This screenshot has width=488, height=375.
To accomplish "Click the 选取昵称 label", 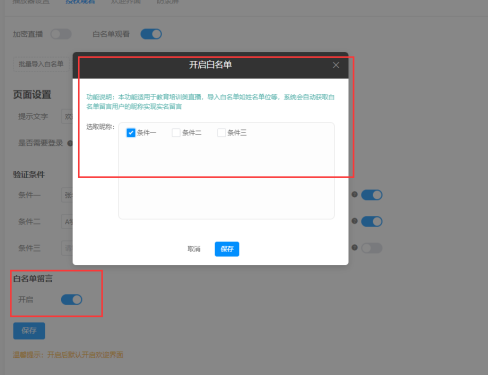I will pyautogui.click(x=100, y=127).
